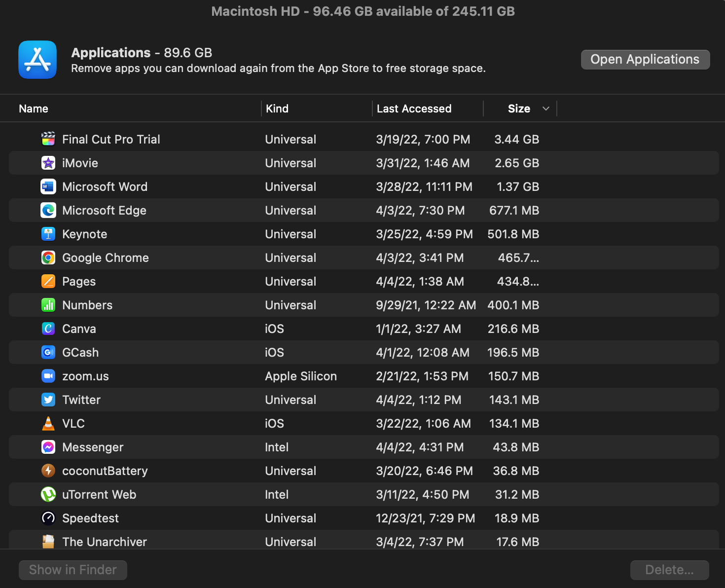The height and width of the screenshot is (588, 725).
Task: Click the Messenger app icon
Action: [48, 447]
